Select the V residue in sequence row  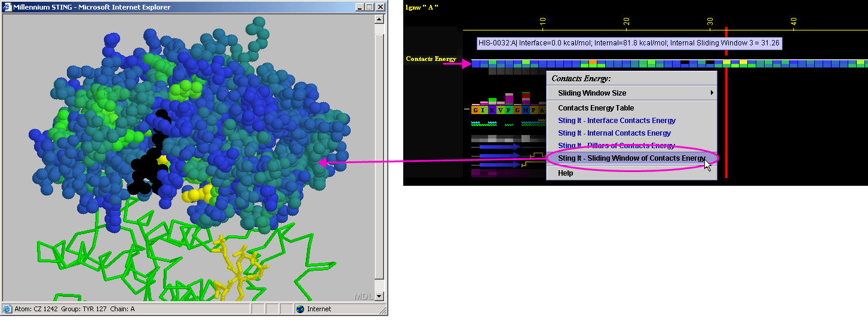coord(501,110)
